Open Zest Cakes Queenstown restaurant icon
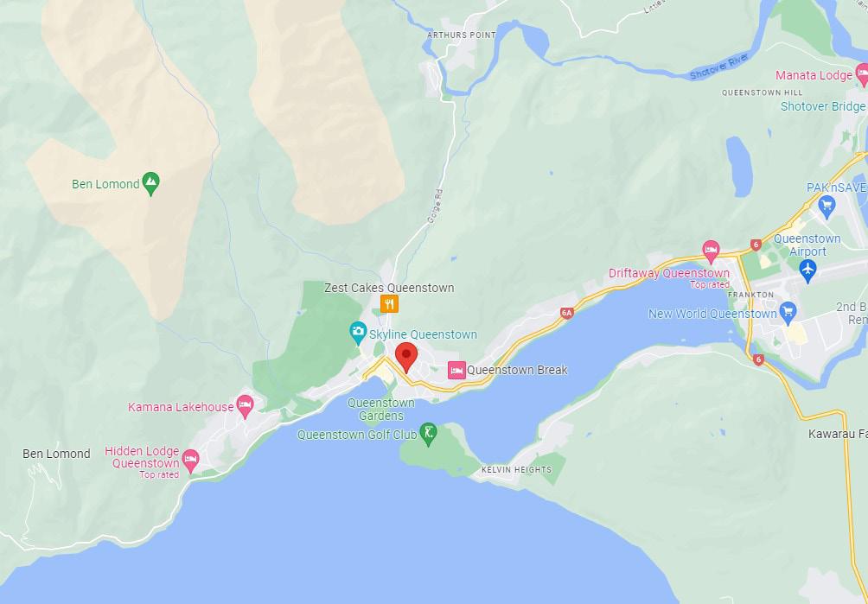 pos(389,303)
